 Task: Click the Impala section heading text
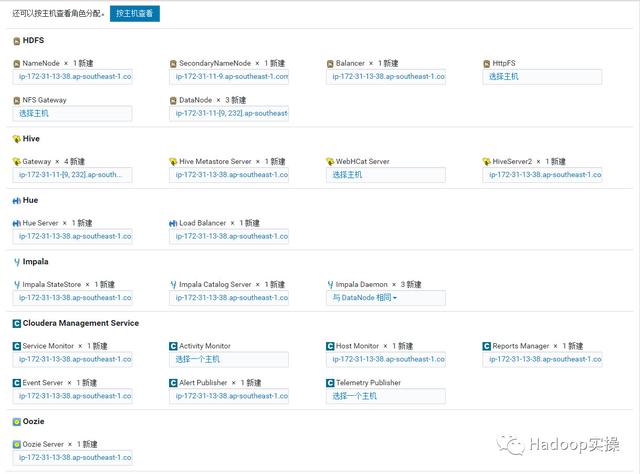pos(36,262)
